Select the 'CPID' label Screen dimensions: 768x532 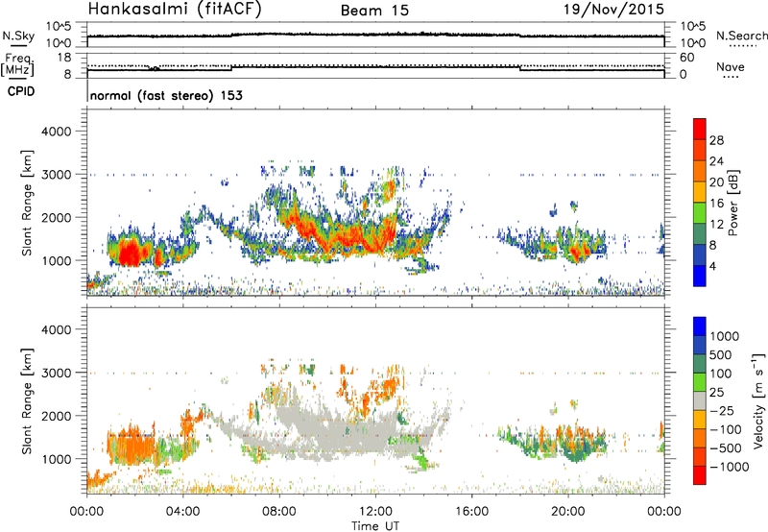pos(21,91)
